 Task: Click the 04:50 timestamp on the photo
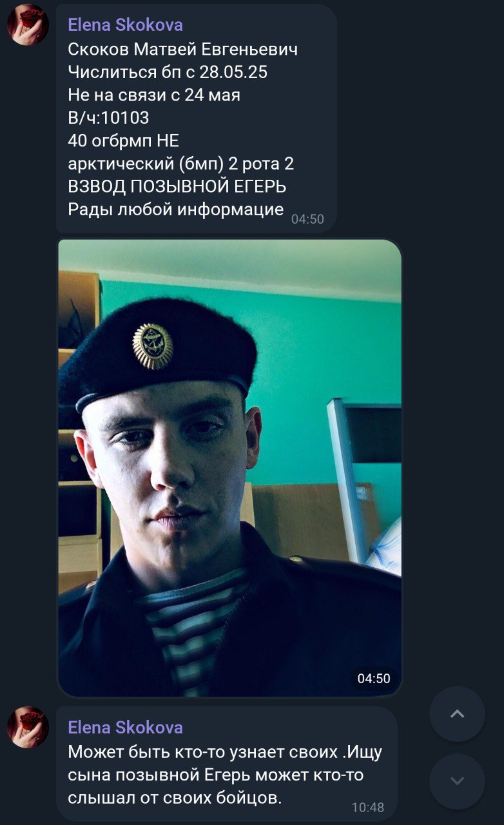pos(374,678)
